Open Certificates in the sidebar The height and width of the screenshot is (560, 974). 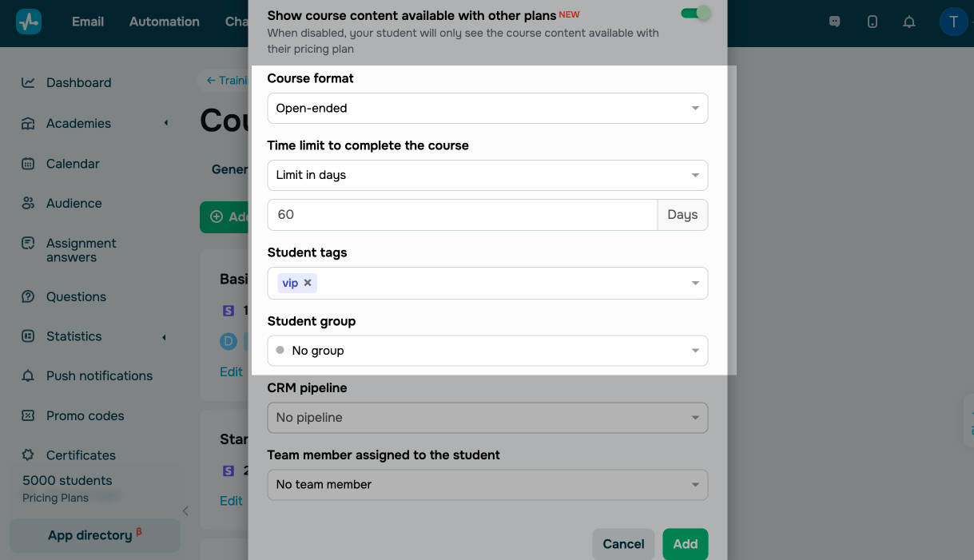pos(81,455)
